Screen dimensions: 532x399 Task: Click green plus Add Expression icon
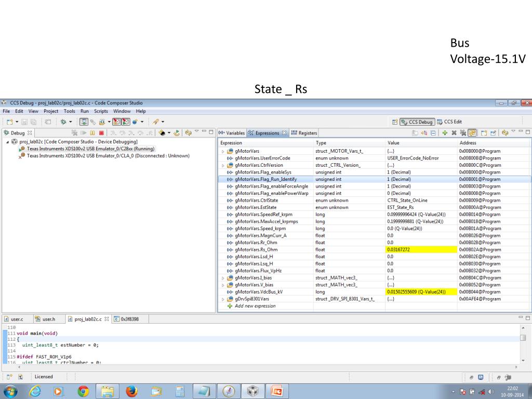pos(445,133)
